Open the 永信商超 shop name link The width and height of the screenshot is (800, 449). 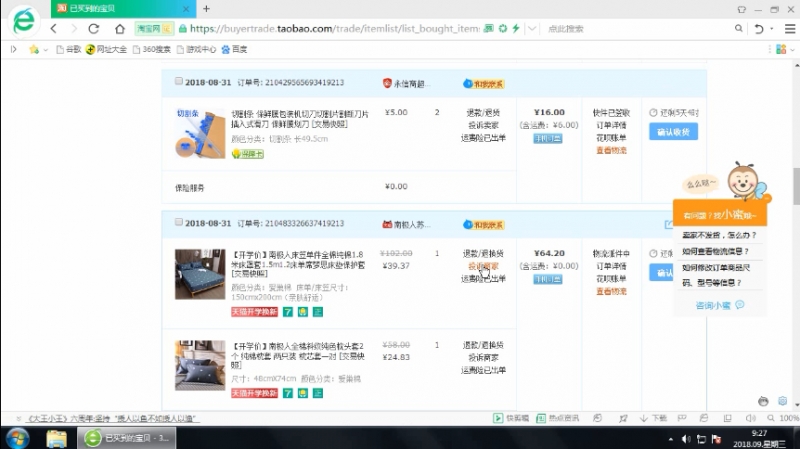pyautogui.click(x=411, y=84)
